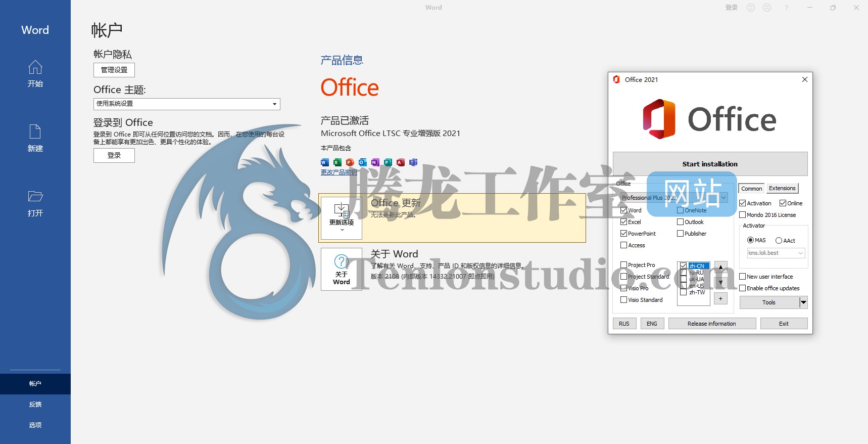Image resolution: width=868 pixels, height=444 pixels.
Task: Click Sign in (登录) in the title bar
Action: coord(731,8)
